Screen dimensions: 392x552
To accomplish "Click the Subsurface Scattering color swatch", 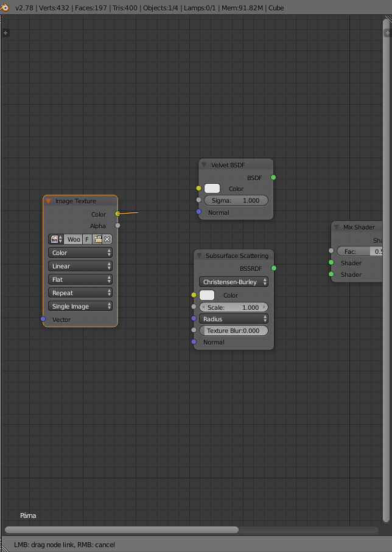I will pos(207,295).
